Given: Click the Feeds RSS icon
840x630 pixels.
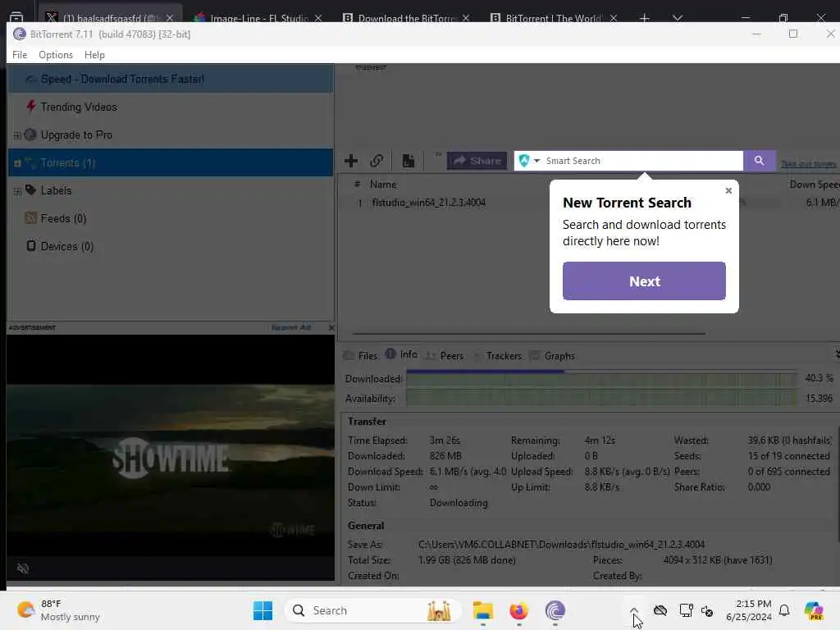Looking at the screenshot, I should pyautogui.click(x=31, y=217).
